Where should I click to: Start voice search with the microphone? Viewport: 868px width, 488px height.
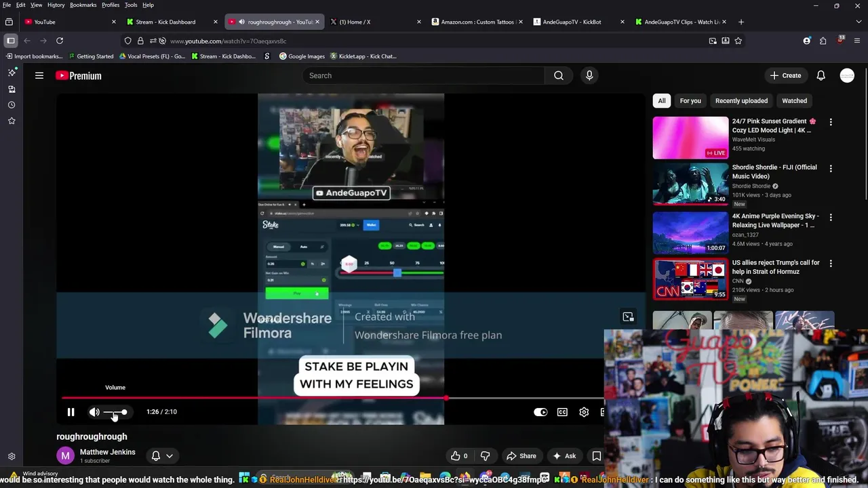coord(589,75)
